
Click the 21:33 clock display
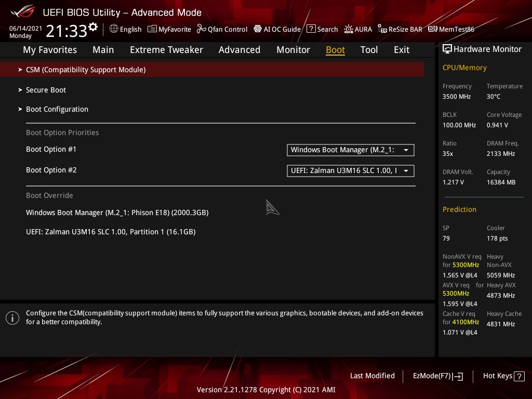pyautogui.click(x=66, y=31)
